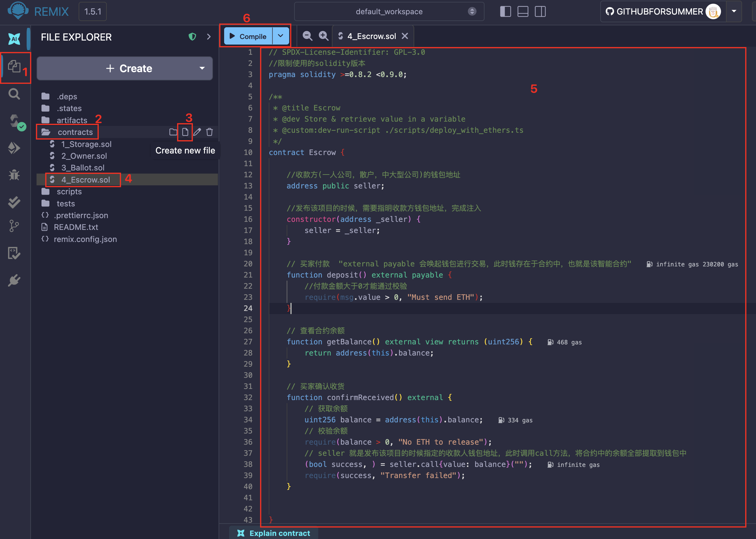Click the Compile button

[x=248, y=36]
